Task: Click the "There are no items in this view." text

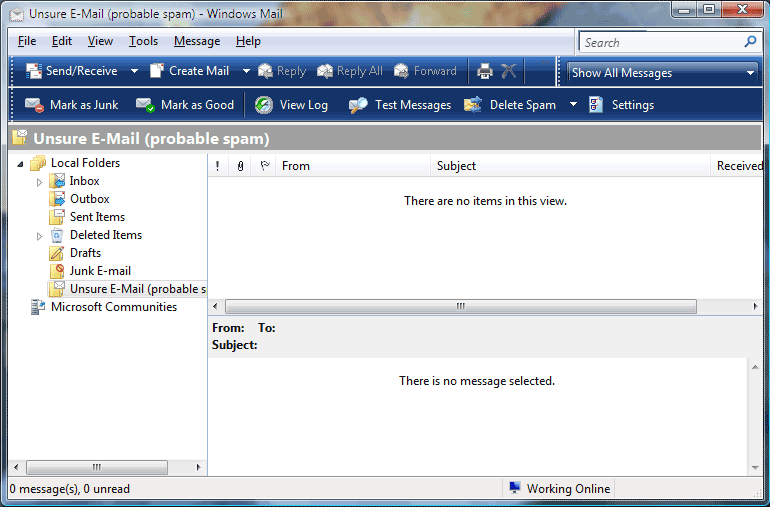Action: pyautogui.click(x=485, y=201)
